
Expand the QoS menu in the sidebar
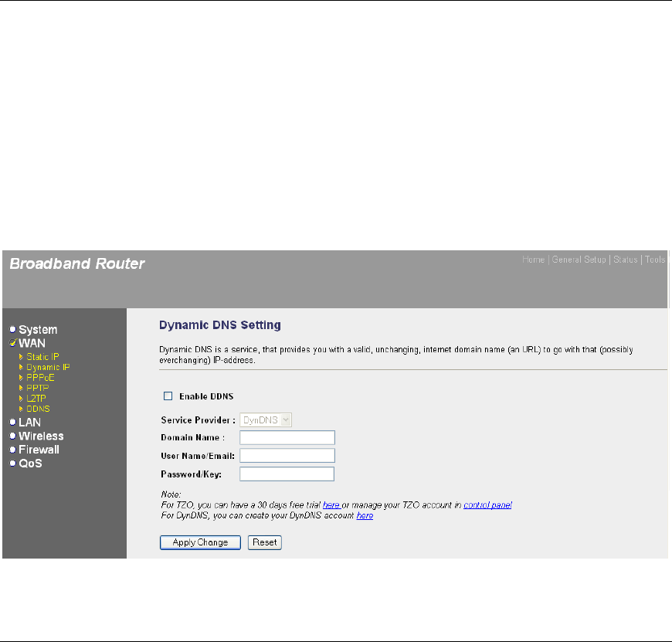(x=30, y=464)
